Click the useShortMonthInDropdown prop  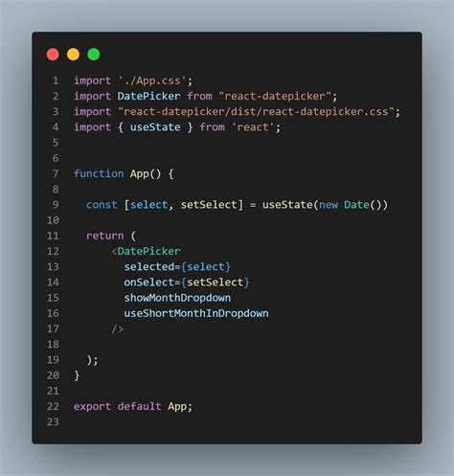coord(196,313)
